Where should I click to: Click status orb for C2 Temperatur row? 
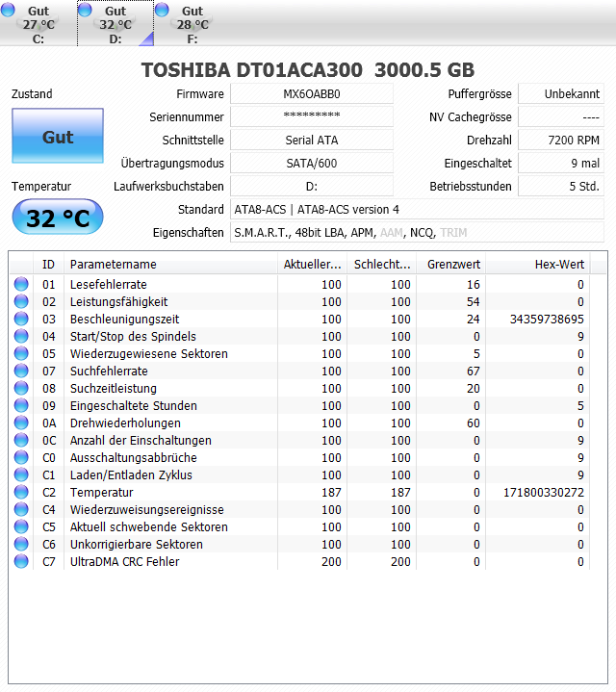(21, 492)
